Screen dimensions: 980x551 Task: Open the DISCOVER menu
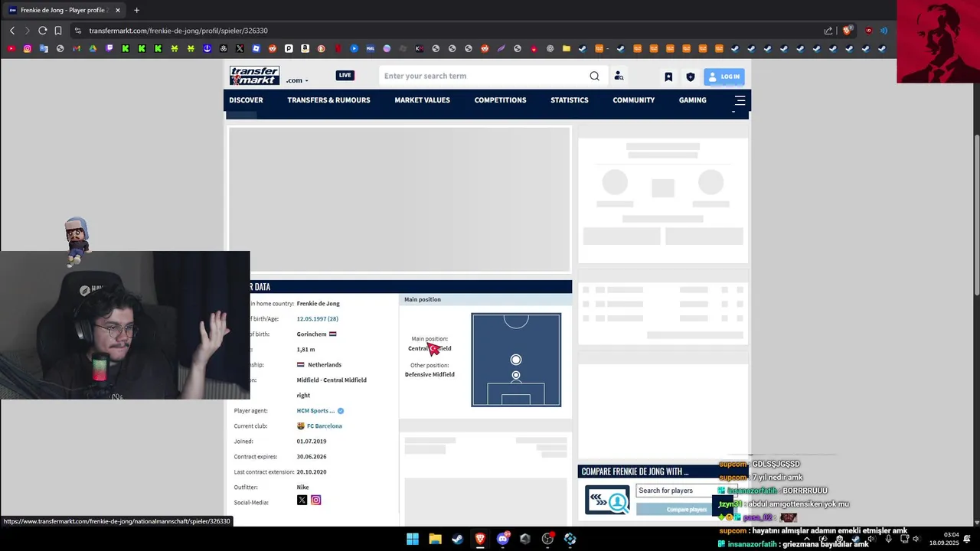pyautogui.click(x=246, y=100)
